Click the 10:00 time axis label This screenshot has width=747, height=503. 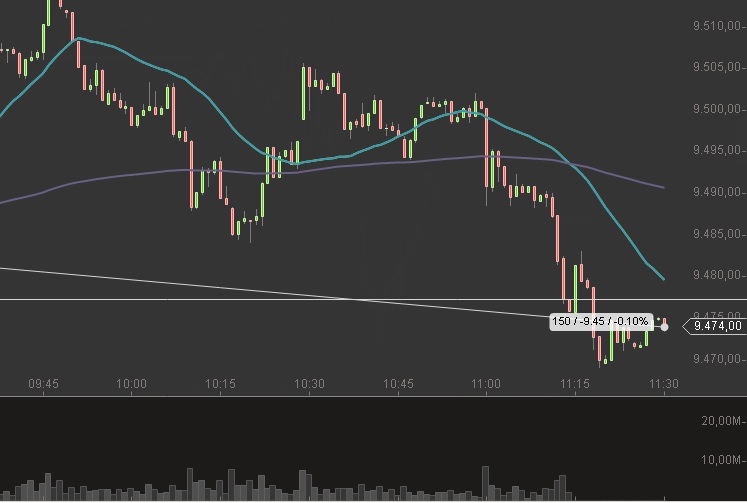pyautogui.click(x=131, y=384)
